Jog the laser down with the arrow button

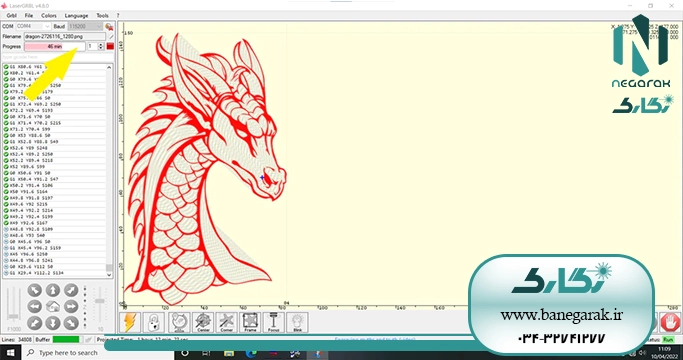(x=53, y=323)
